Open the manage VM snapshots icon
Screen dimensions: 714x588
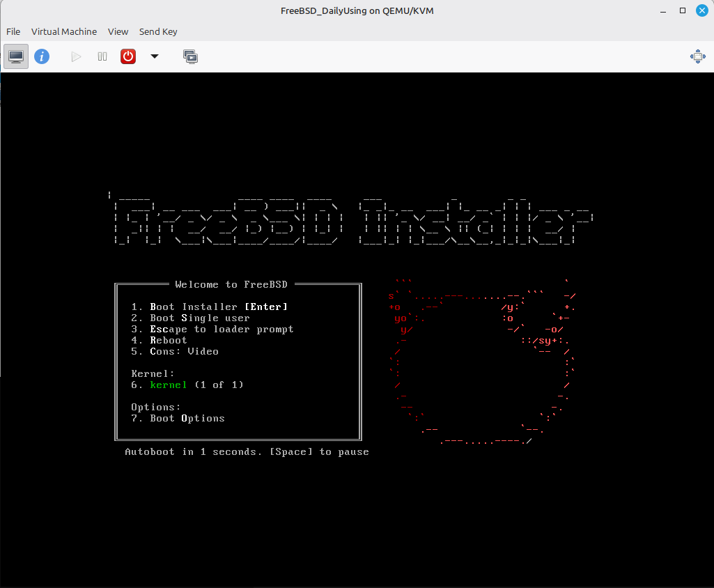[x=190, y=56]
